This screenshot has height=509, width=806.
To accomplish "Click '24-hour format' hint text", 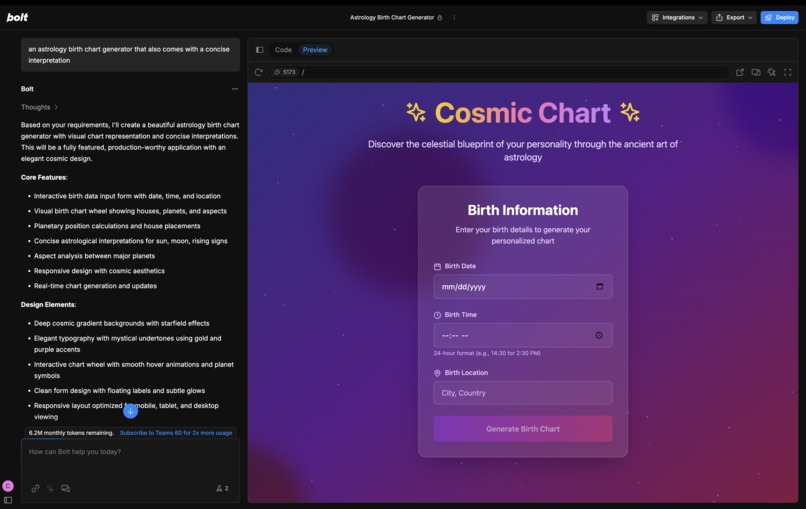I will (487, 353).
